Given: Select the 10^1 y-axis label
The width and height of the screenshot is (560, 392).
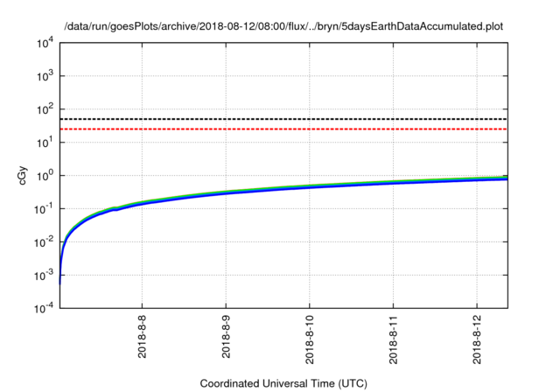Looking at the screenshot, I should [x=45, y=143].
